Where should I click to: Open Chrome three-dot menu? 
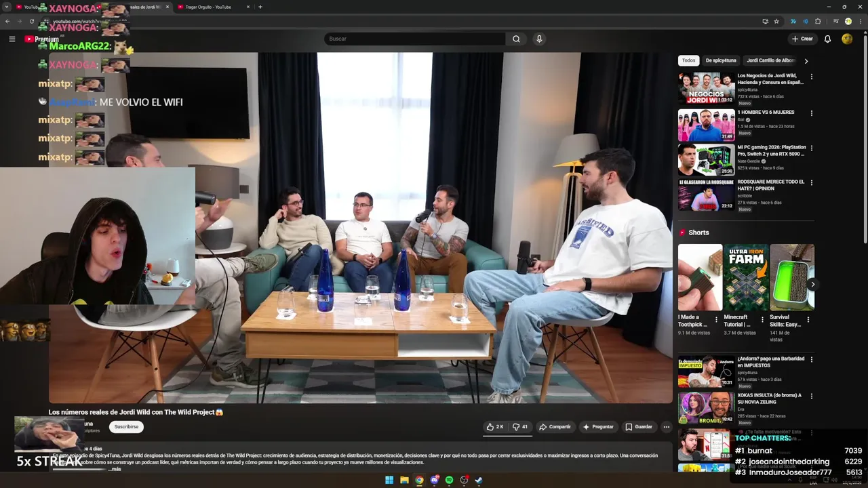tap(860, 21)
